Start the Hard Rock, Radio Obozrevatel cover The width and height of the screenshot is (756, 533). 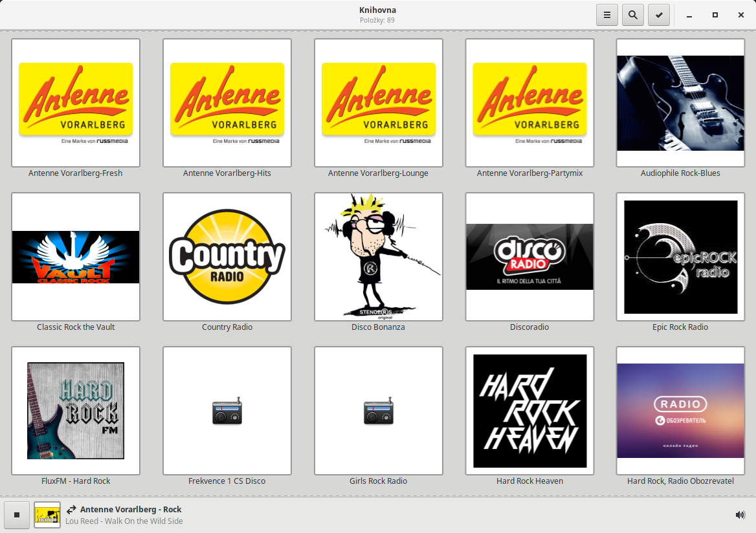680,411
